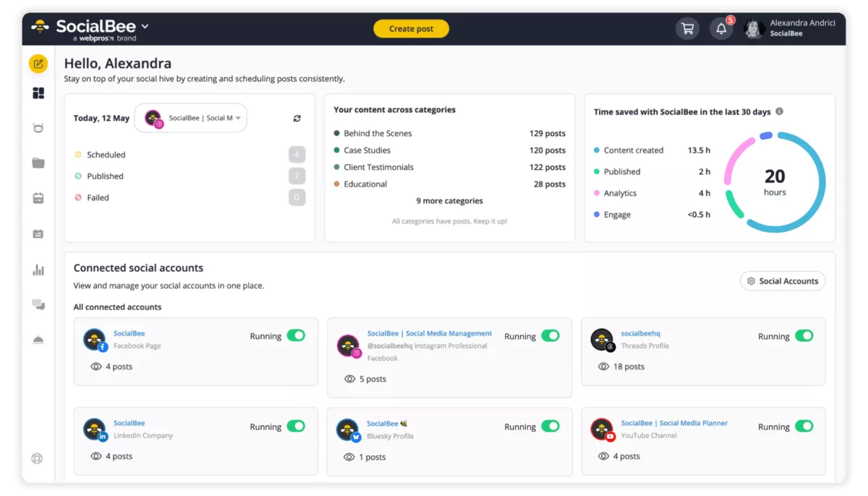Click the 9 more categories link

click(x=449, y=201)
